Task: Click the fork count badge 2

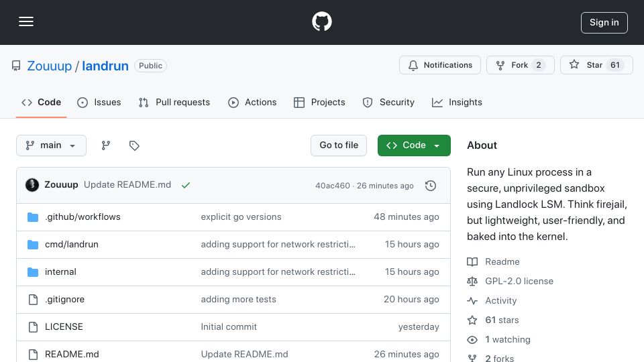Action: 539,65
